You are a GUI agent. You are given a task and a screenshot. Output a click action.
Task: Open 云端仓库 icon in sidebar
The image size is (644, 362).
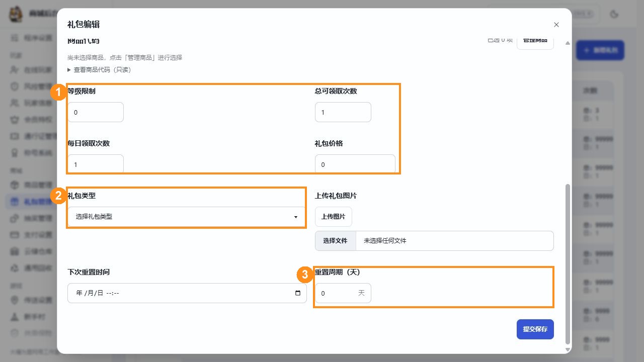pos(15,251)
